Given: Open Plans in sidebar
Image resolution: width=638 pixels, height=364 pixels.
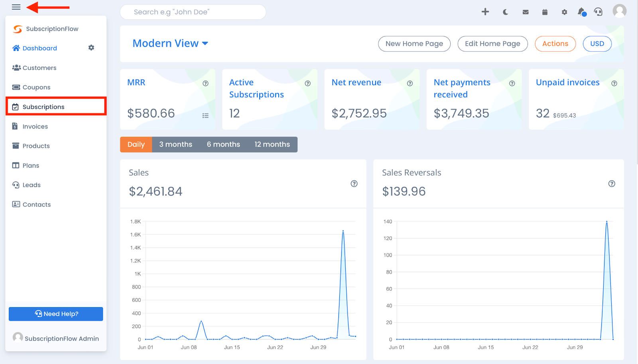Looking at the screenshot, I should click(26, 165).
